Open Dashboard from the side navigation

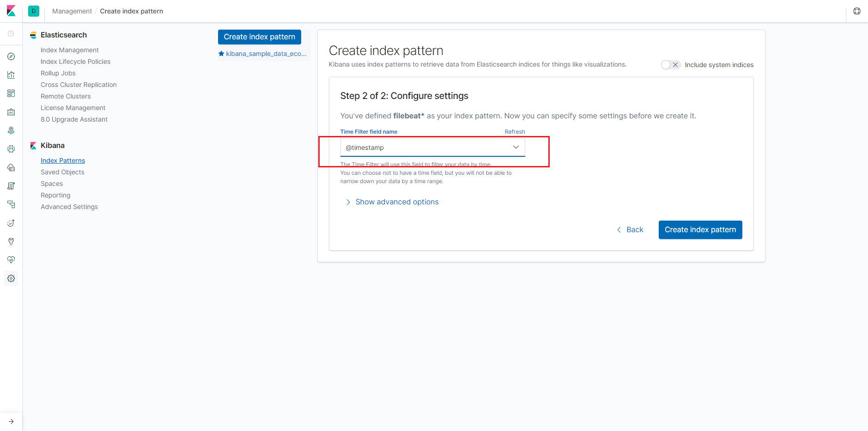[x=11, y=93]
